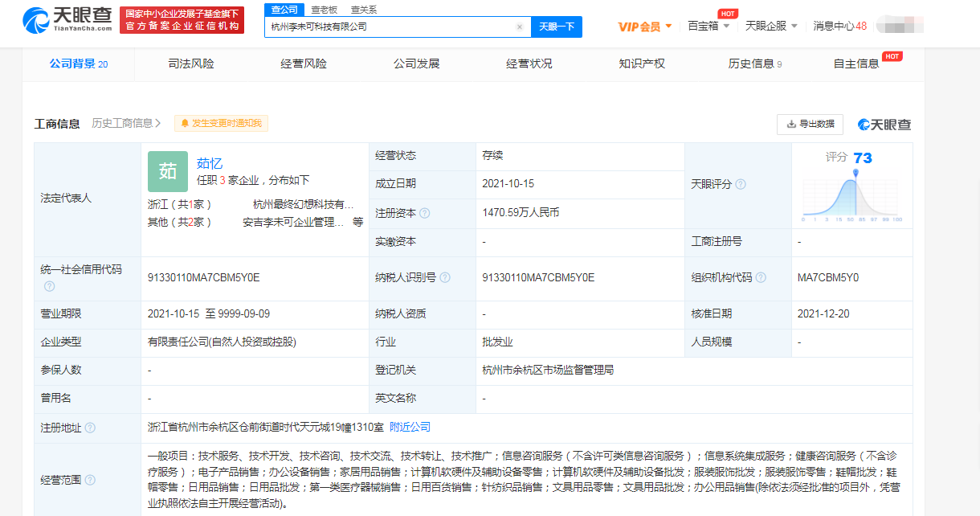The image size is (980, 516).
Task: Click registration authority 杭州市余杭区市场监督管理局
Action: pyautogui.click(x=548, y=370)
